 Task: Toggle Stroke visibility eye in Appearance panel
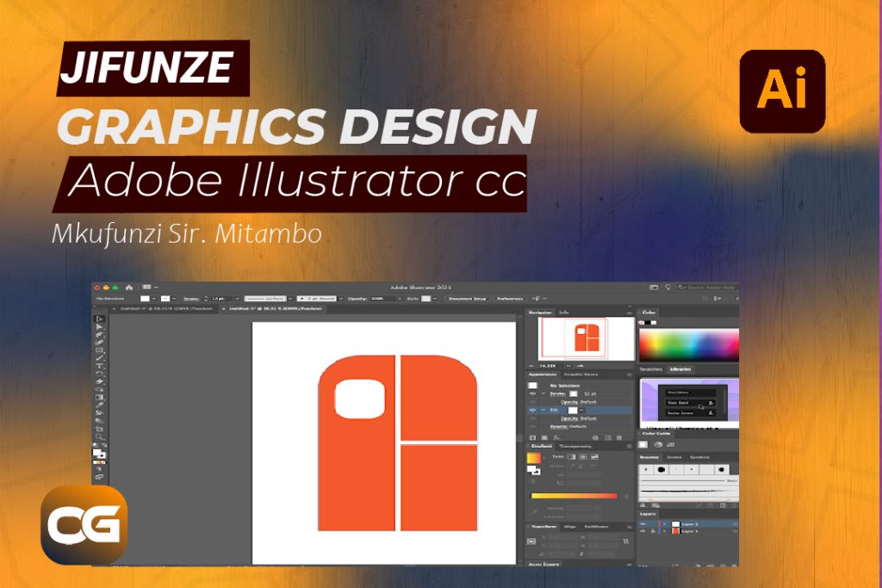532,394
